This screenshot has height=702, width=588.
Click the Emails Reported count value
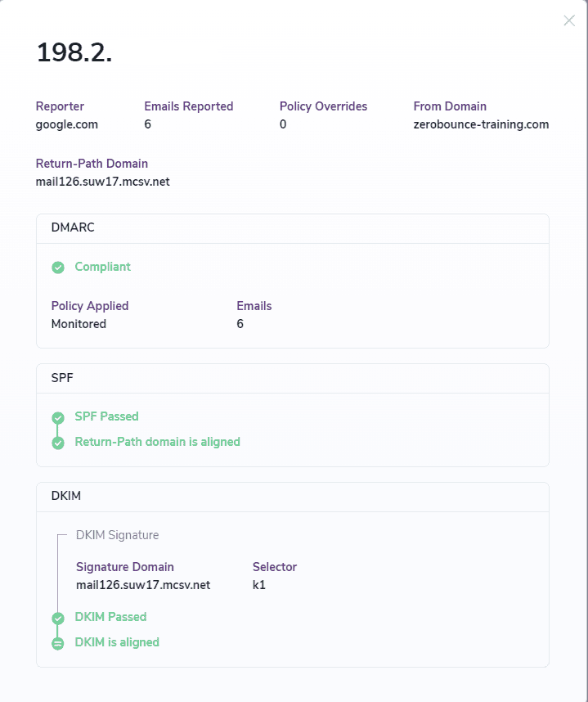click(x=147, y=124)
